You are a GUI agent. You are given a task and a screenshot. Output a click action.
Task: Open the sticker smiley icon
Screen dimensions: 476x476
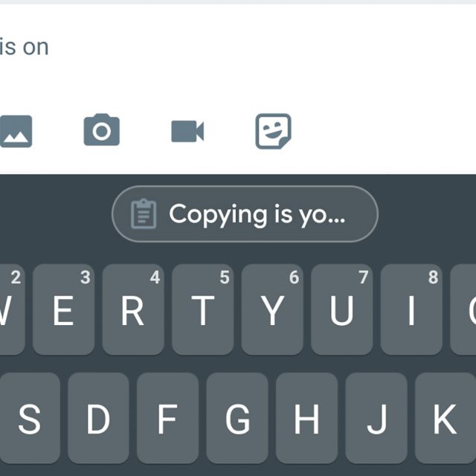(273, 131)
